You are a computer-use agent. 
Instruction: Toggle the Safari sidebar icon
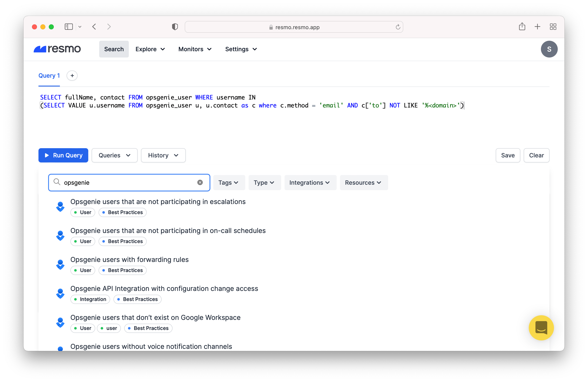coord(69,27)
